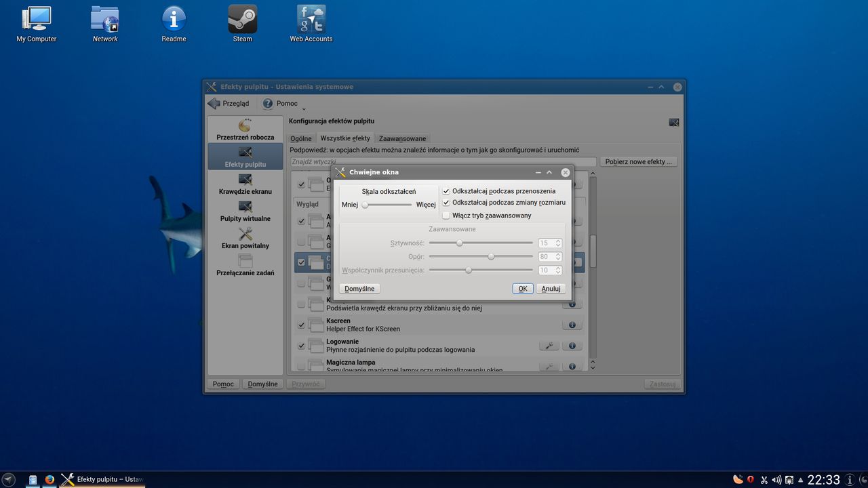Select Efekty pulpitu in the sidebar
Viewport: 868px width, 488px height.
click(x=245, y=157)
